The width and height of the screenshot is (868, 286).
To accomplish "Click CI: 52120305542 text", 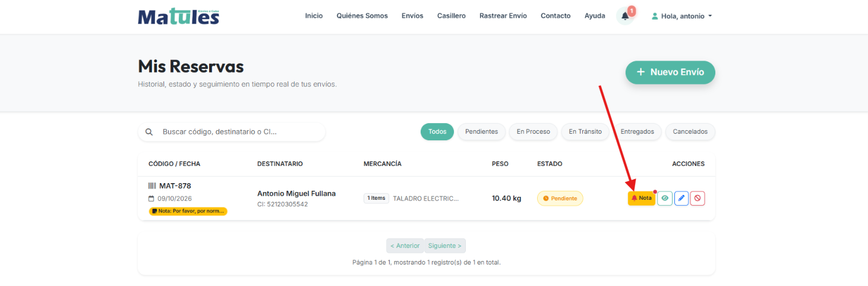I will (283, 204).
